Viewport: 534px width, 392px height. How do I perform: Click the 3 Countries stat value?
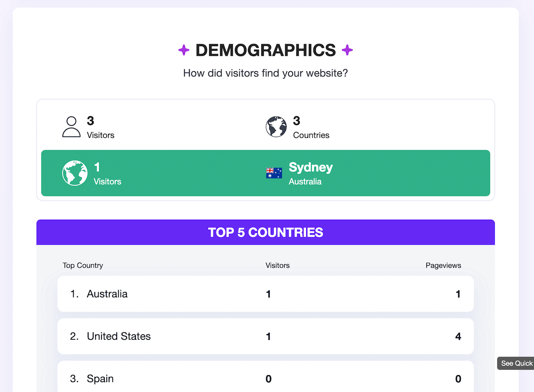coord(297,121)
